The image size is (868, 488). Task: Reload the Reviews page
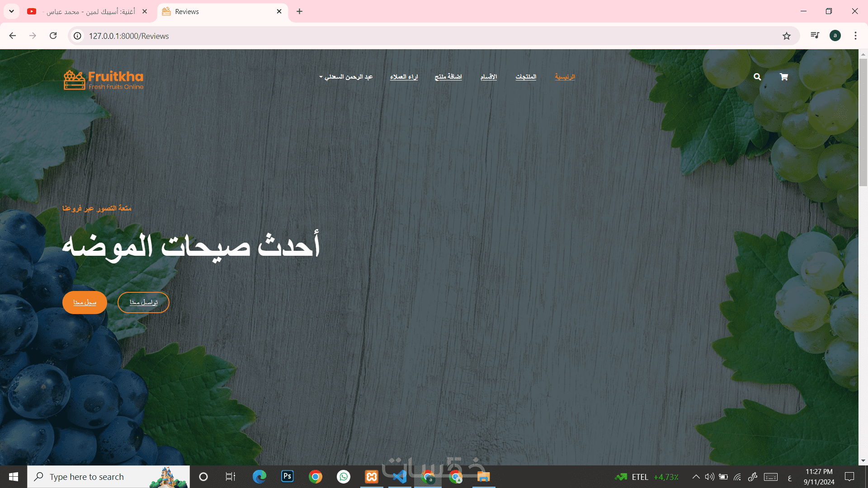(53, 36)
